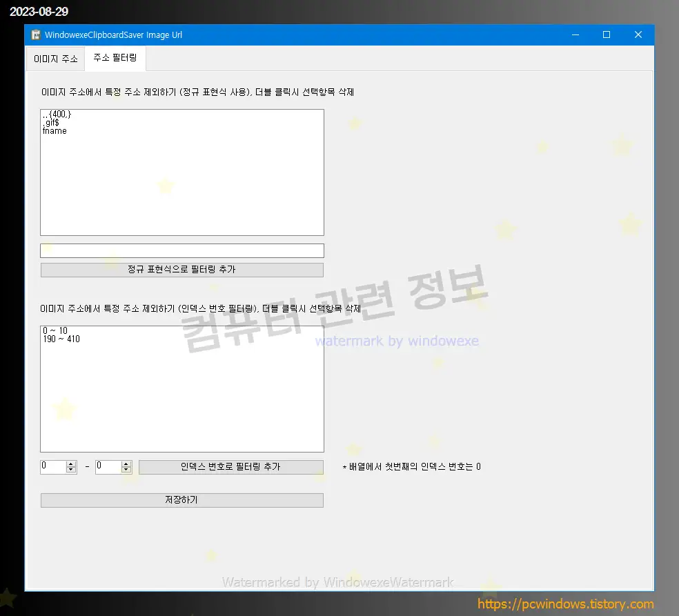Decrease the start index spinner value
This screenshot has width=679, height=616.
(x=71, y=470)
